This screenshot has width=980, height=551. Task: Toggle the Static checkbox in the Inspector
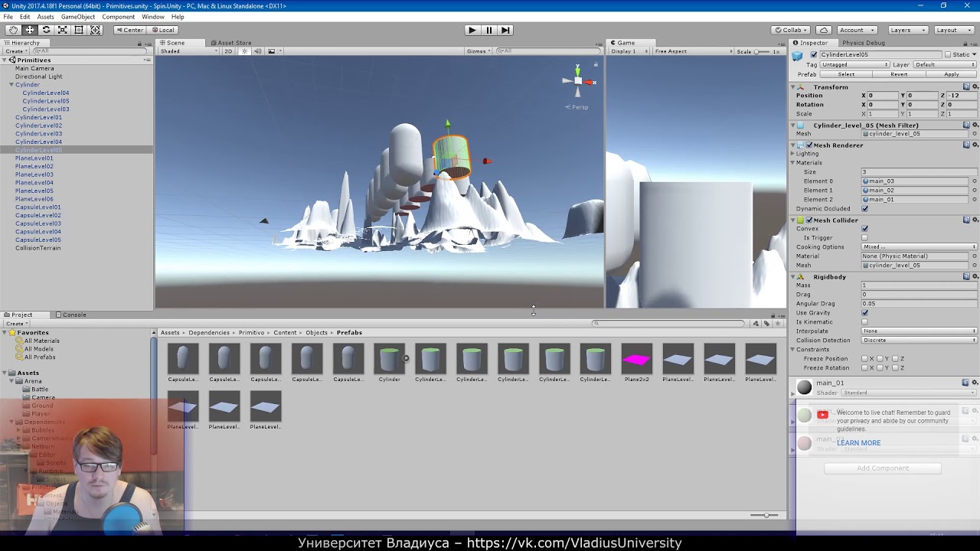point(949,54)
